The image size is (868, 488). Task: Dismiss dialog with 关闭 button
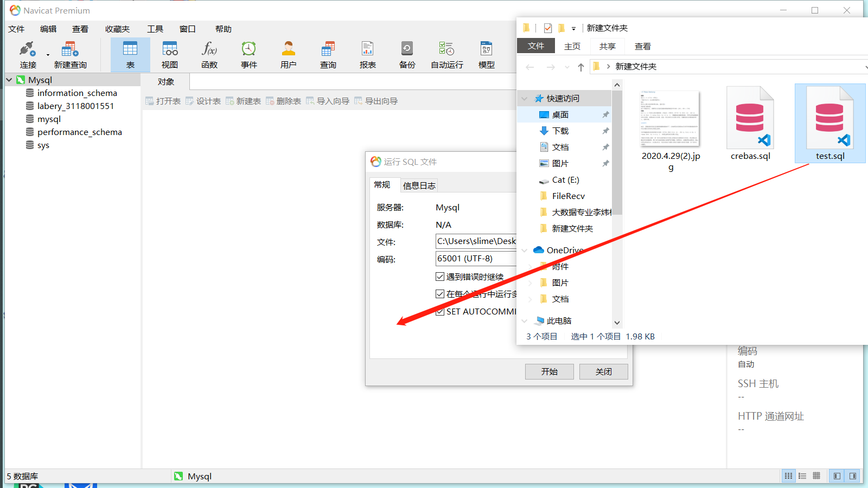pyautogui.click(x=603, y=371)
